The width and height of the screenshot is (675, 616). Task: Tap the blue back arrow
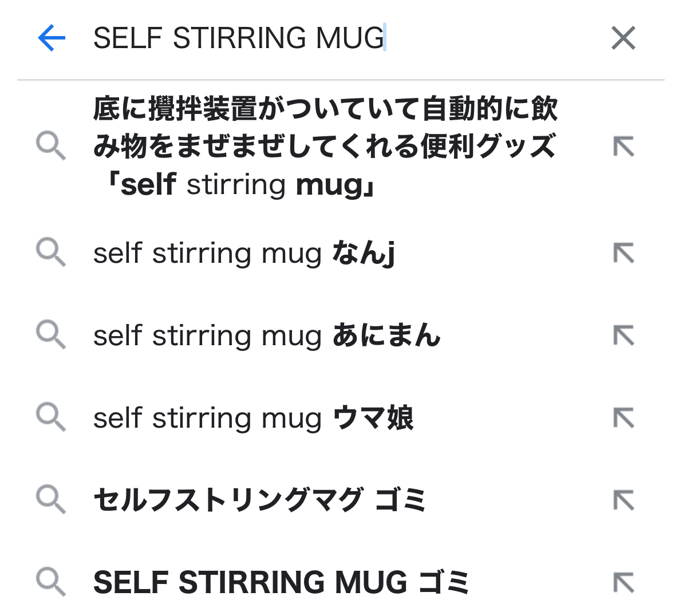52,38
